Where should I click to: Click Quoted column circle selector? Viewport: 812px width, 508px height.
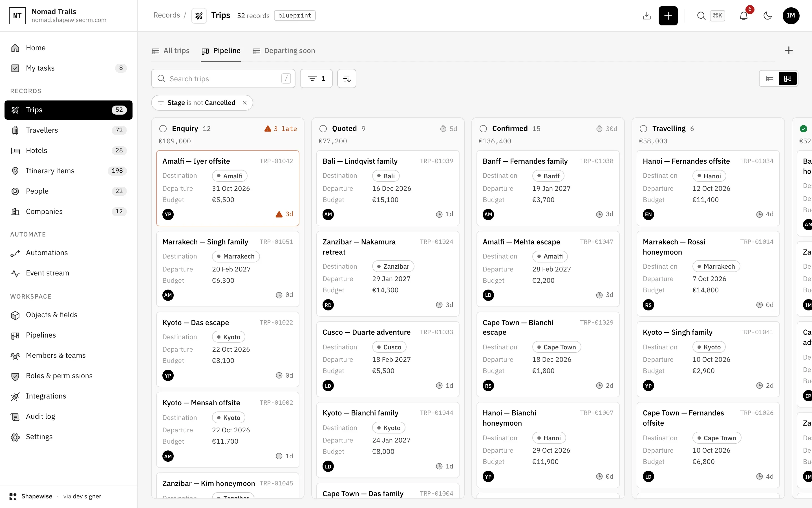click(323, 129)
